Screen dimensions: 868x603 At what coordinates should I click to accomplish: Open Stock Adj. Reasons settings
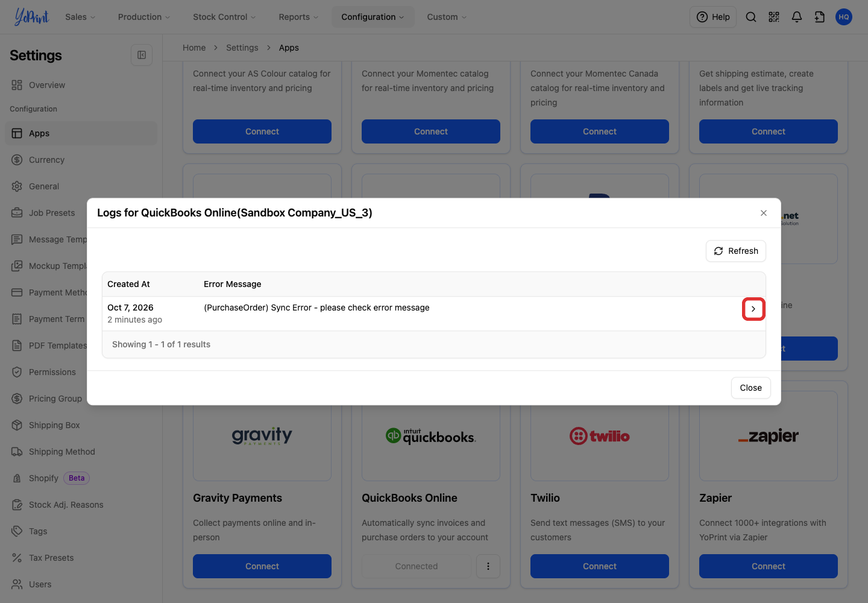click(x=81, y=505)
